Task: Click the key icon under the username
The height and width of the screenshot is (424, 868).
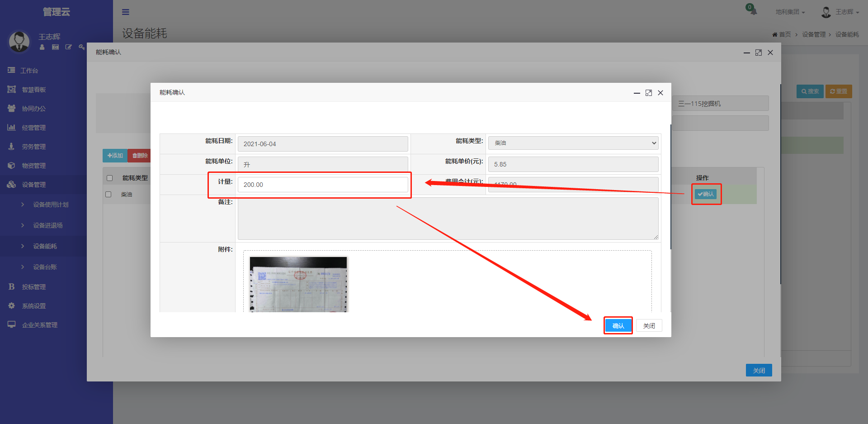Action: point(81,47)
